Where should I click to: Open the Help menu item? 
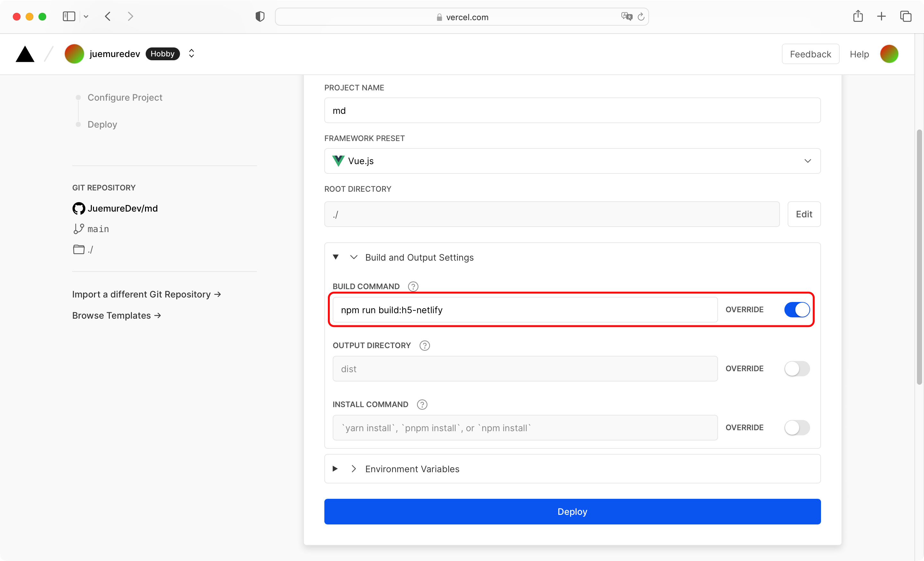pos(859,54)
